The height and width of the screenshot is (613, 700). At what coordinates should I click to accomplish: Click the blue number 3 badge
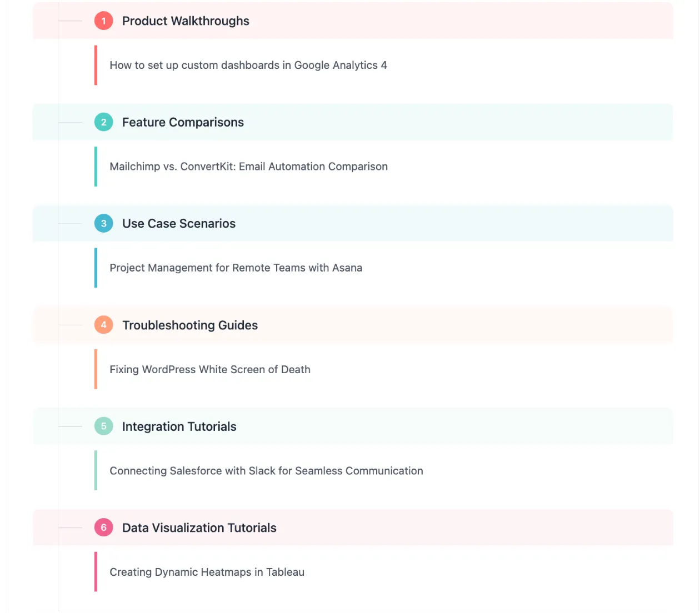tap(103, 223)
